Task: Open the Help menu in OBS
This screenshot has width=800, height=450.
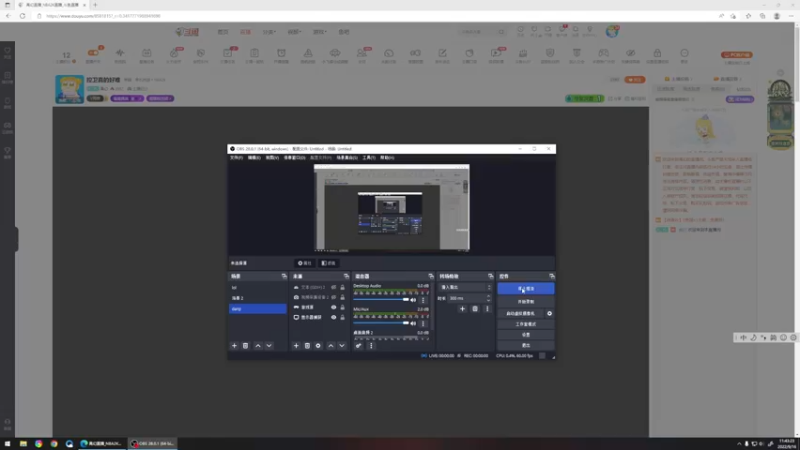Action: point(387,158)
